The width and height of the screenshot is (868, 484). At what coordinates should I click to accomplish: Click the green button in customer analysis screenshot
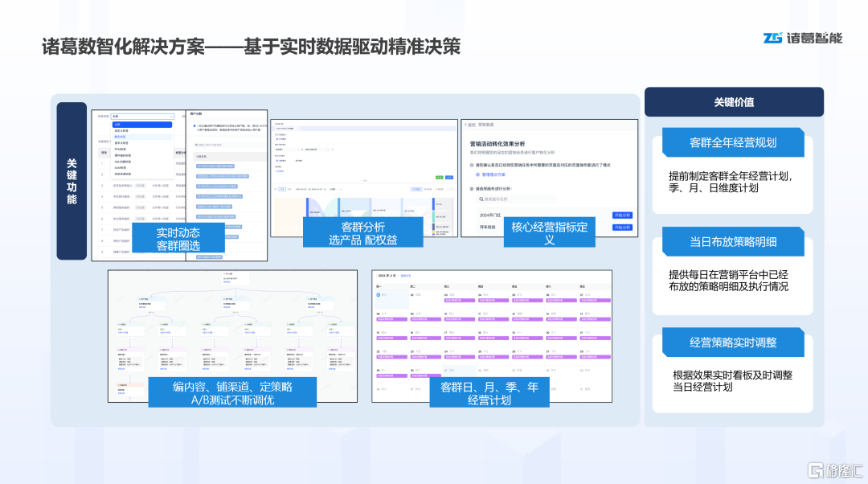tap(440, 177)
